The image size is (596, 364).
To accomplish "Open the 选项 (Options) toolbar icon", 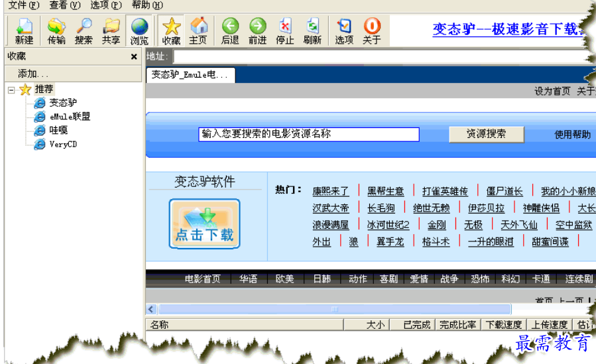I will pos(344,30).
